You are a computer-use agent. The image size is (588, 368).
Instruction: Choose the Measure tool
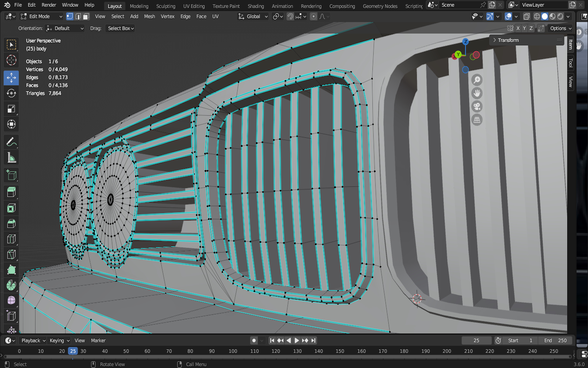pos(11,158)
